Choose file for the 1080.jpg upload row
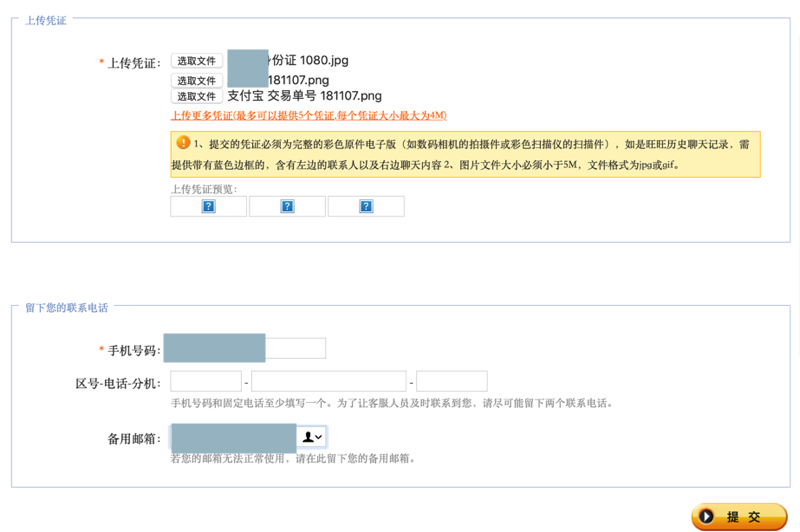This screenshot has height=532, width=800. coord(196,61)
